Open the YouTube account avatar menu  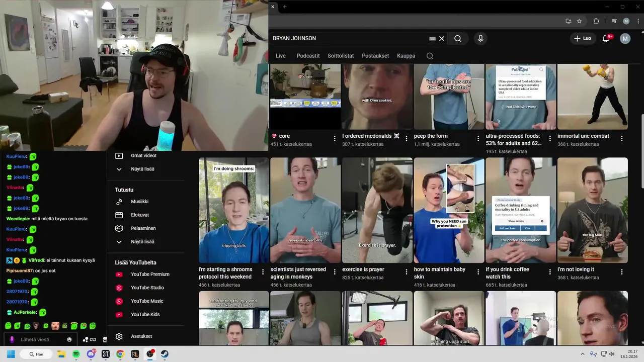tap(625, 38)
